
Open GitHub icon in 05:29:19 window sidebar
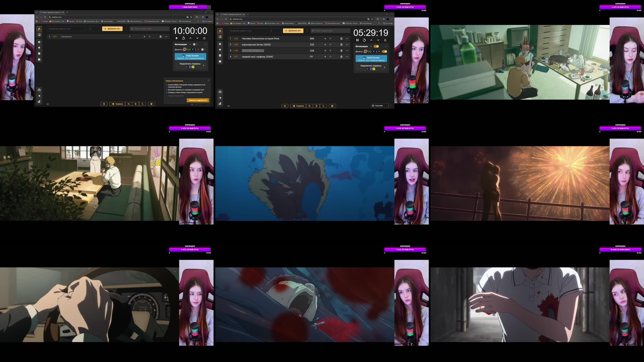click(x=220, y=92)
